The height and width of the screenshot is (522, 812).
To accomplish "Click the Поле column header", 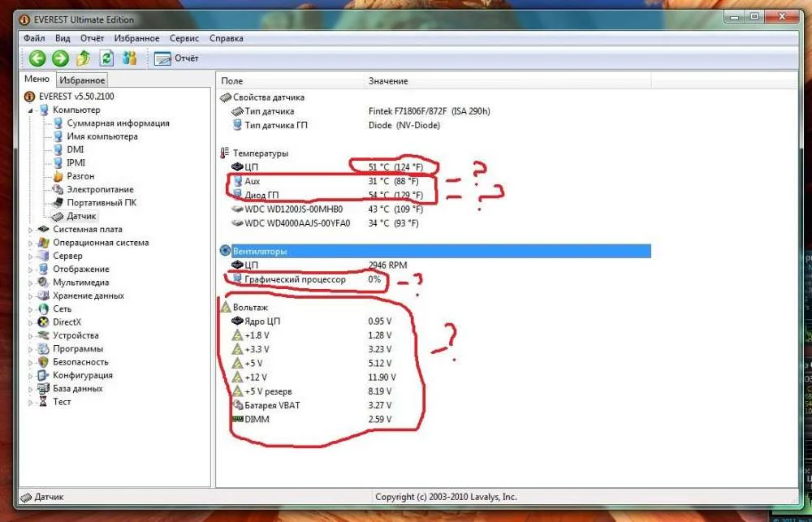I will tap(290, 81).
